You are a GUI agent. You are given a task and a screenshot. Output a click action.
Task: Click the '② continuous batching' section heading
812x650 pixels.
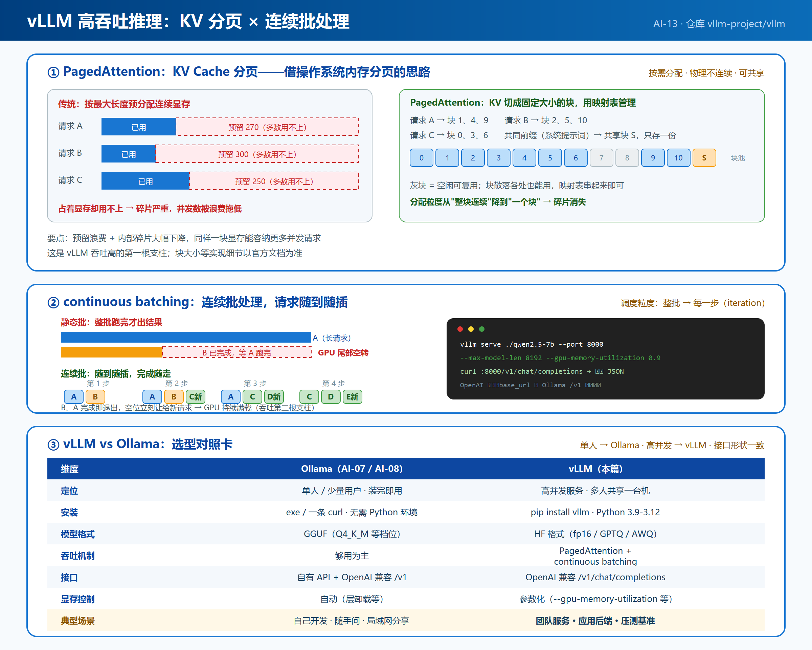point(197,302)
